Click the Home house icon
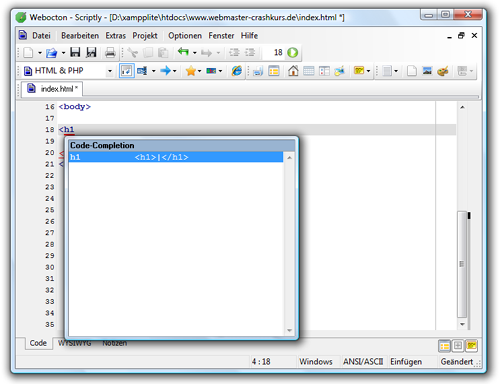 tap(293, 71)
